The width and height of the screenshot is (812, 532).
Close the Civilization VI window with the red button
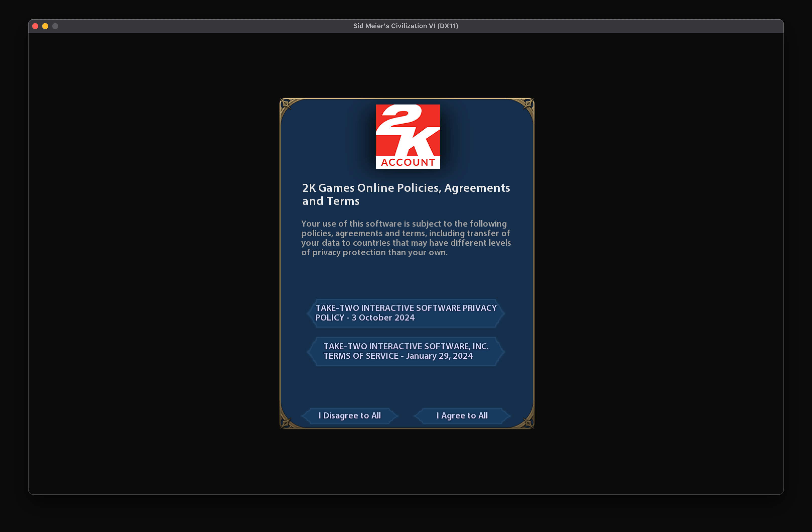pyautogui.click(x=35, y=26)
